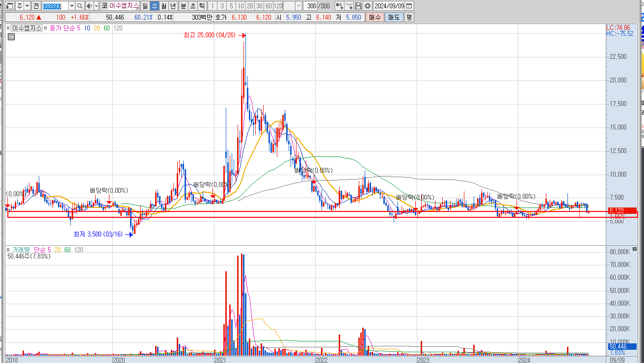Select the 20 interval button in the toolbar
Viewport: 644px width, 363px height.
[x=250, y=6]
